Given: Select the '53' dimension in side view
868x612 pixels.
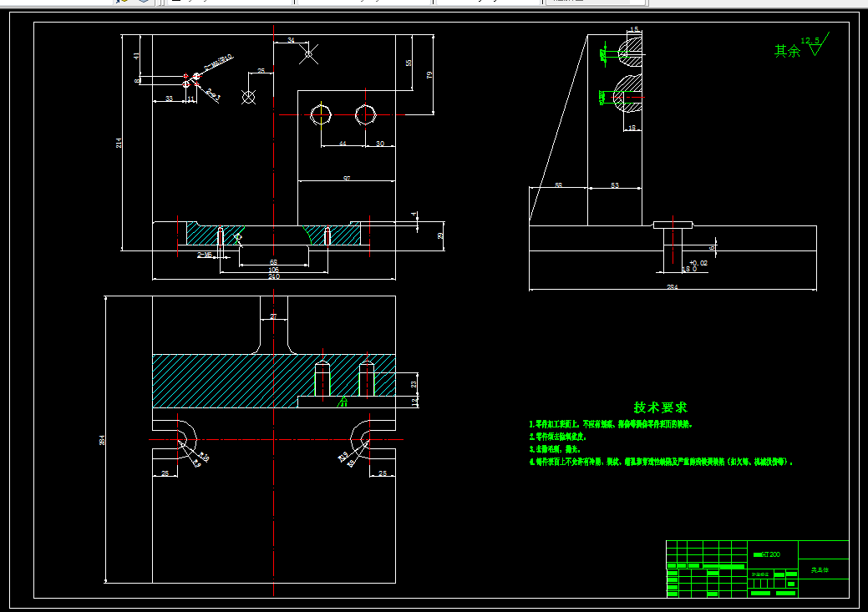Looking at the screenshot, I should tap(615, 185).
